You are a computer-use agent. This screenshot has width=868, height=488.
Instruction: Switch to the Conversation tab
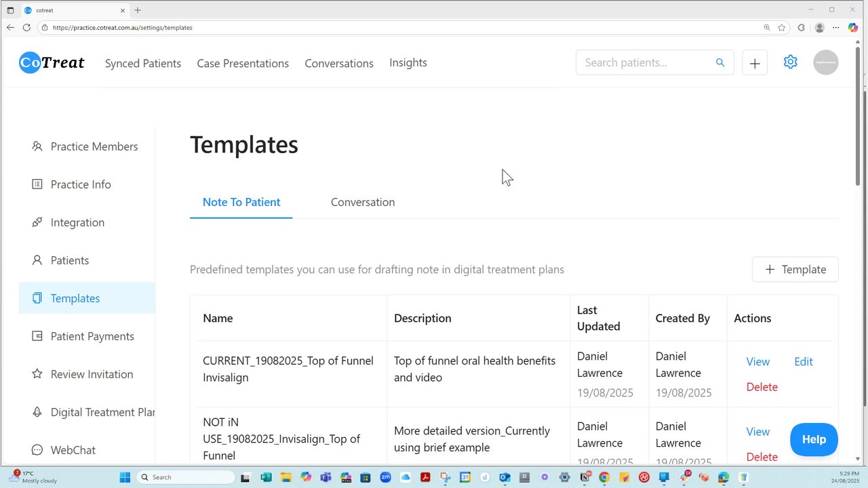click(x=363, y=202)
